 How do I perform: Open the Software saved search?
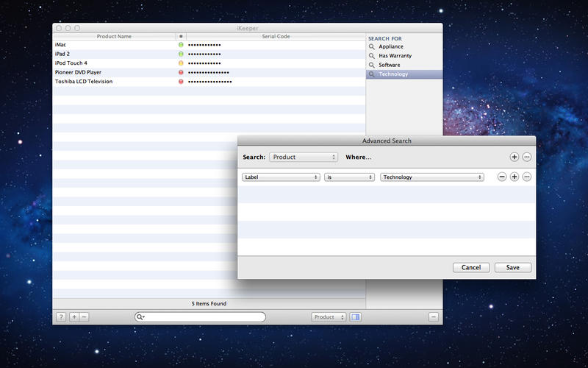coord(404,65)
